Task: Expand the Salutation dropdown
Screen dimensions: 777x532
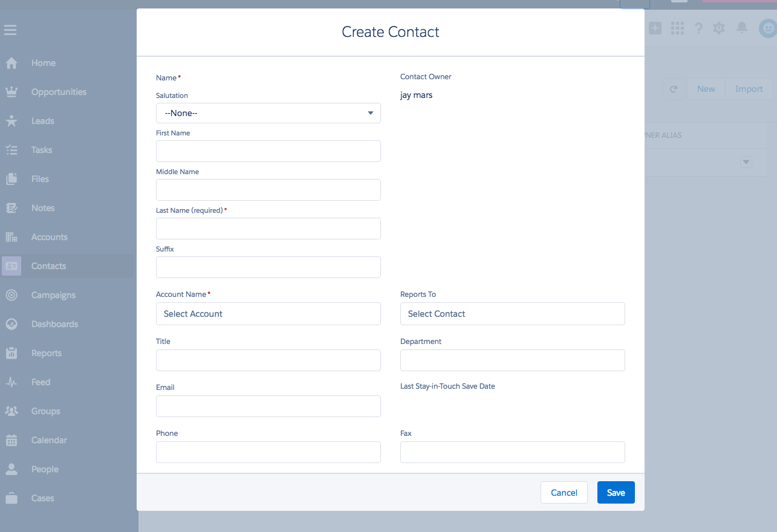Action: click(268, 113)
